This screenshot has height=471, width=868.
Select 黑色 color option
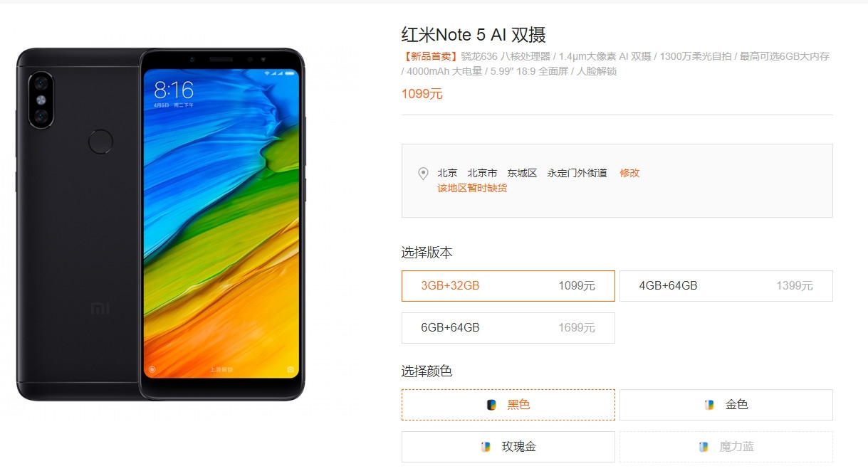508,405
